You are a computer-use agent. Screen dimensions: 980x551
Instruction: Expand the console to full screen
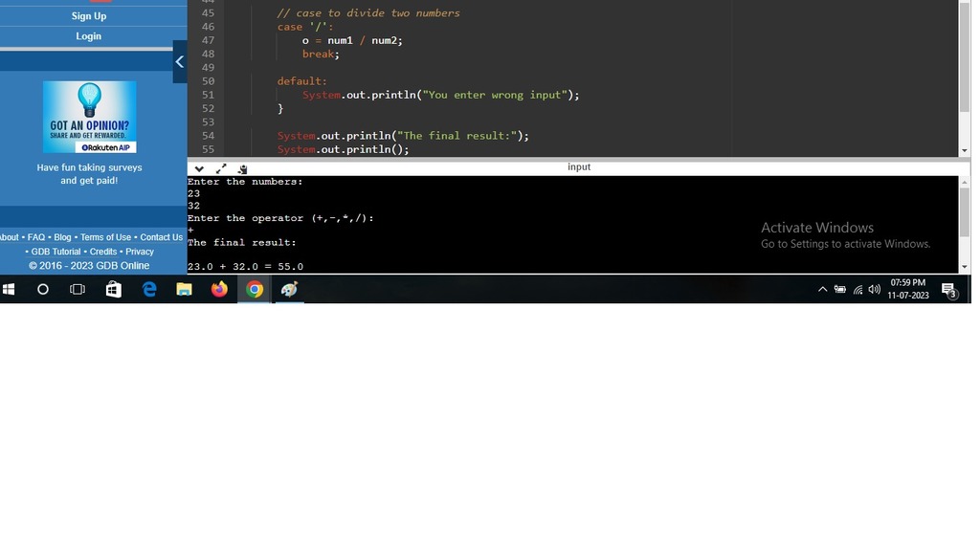click(x=221, y=168)
